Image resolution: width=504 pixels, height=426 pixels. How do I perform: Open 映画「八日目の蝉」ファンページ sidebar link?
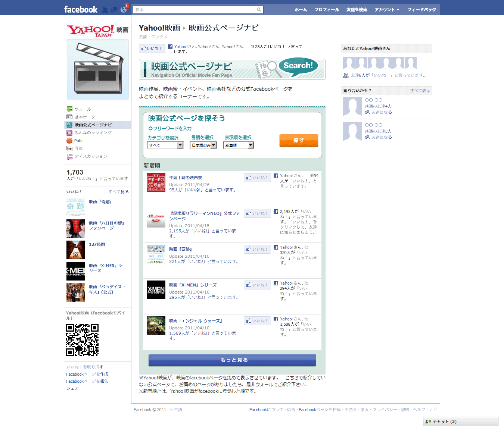(106, 226)
